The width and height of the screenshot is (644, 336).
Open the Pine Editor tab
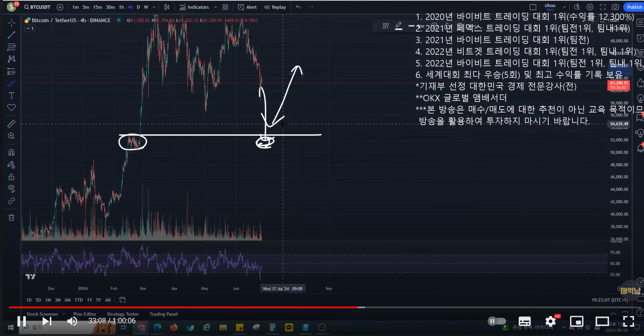[x=85, y=314]
